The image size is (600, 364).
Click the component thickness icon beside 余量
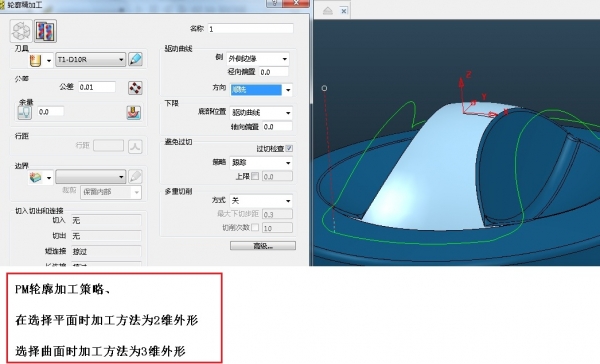click(x=134, y=113)
